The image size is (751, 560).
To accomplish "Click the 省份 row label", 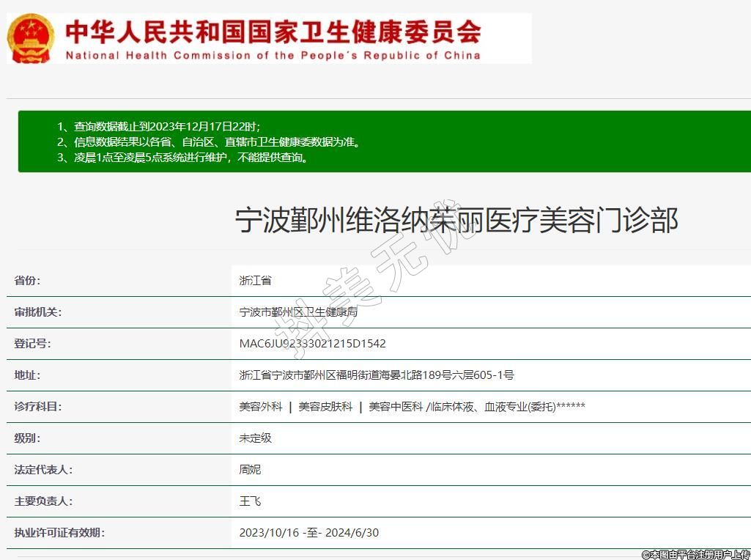I will 28,280.
